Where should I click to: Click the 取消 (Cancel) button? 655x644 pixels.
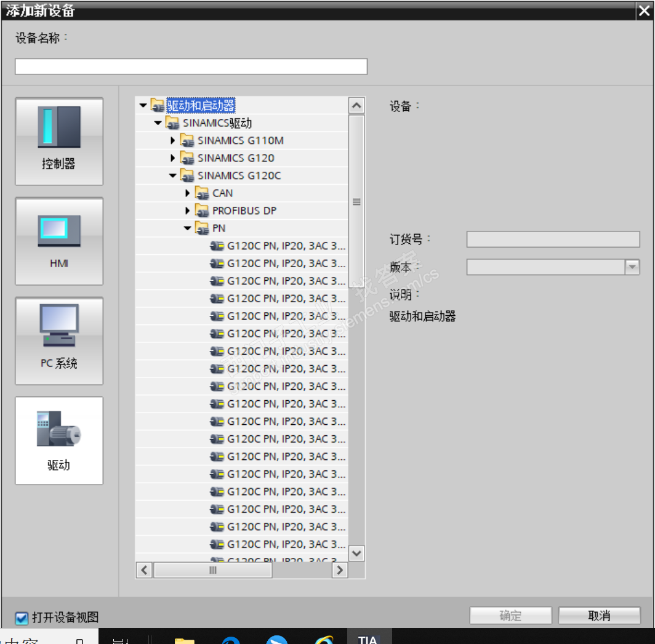coord(599,616)
